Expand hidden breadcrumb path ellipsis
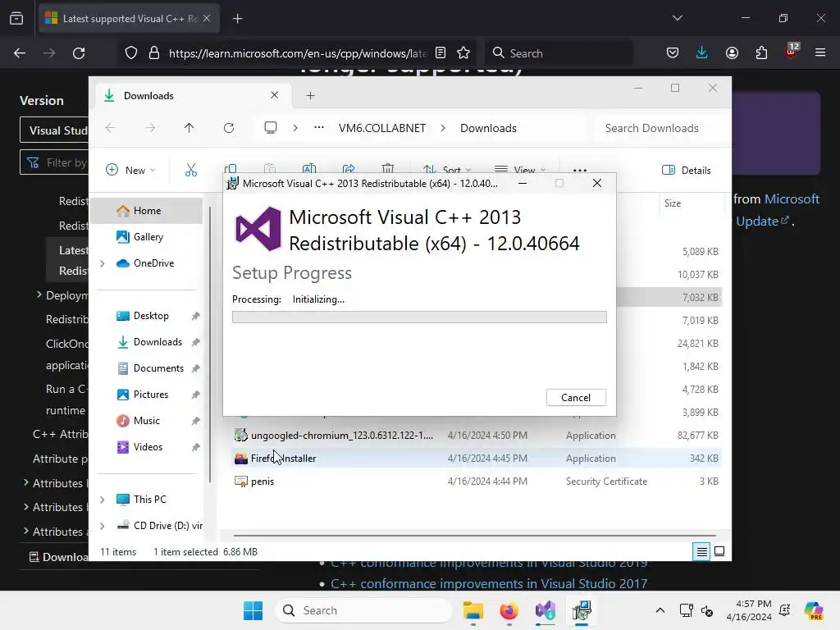The width and height of the screenshot is (840, 630). pos(319,127)
